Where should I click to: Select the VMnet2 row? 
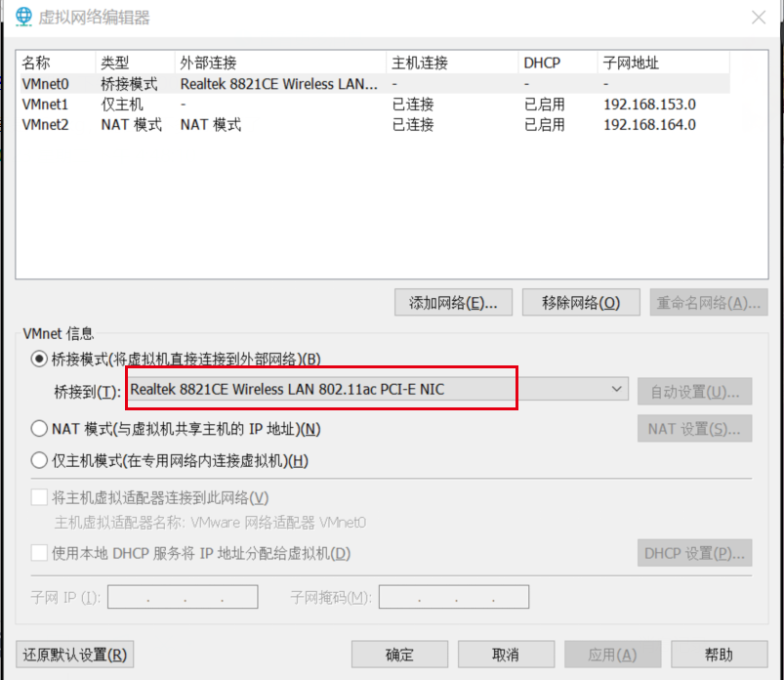click(374, 124)
